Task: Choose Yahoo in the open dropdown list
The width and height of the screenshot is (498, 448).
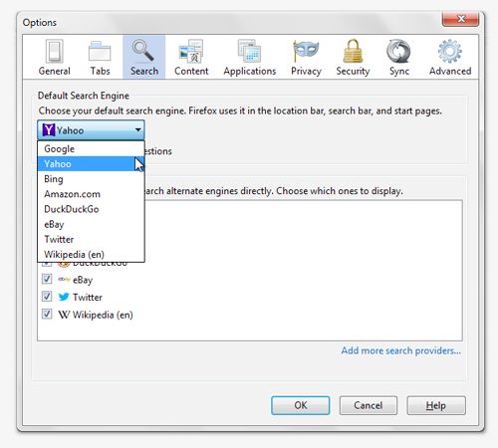Action: pos(91,163)
